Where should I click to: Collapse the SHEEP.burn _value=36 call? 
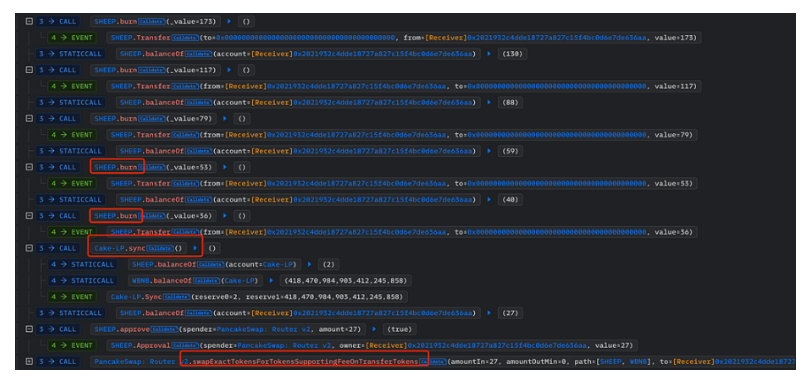click(x=29, y=215)
